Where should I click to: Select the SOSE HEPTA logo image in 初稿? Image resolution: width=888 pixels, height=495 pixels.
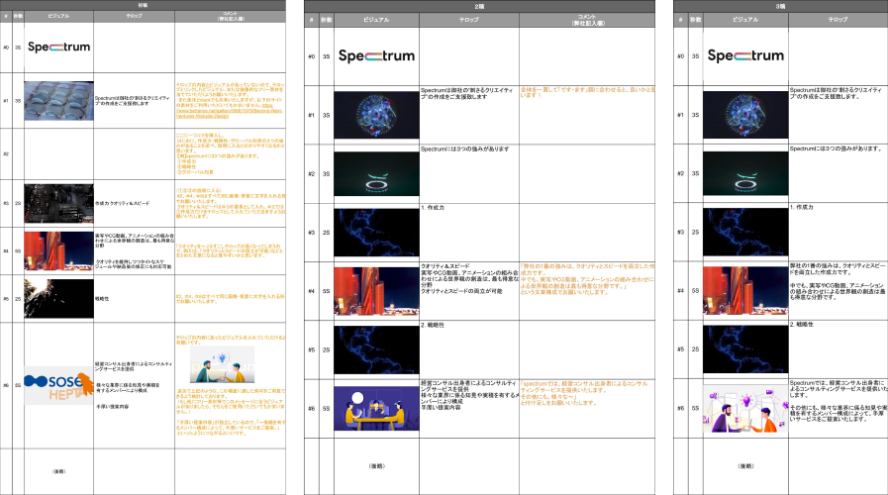coord(59,386)
